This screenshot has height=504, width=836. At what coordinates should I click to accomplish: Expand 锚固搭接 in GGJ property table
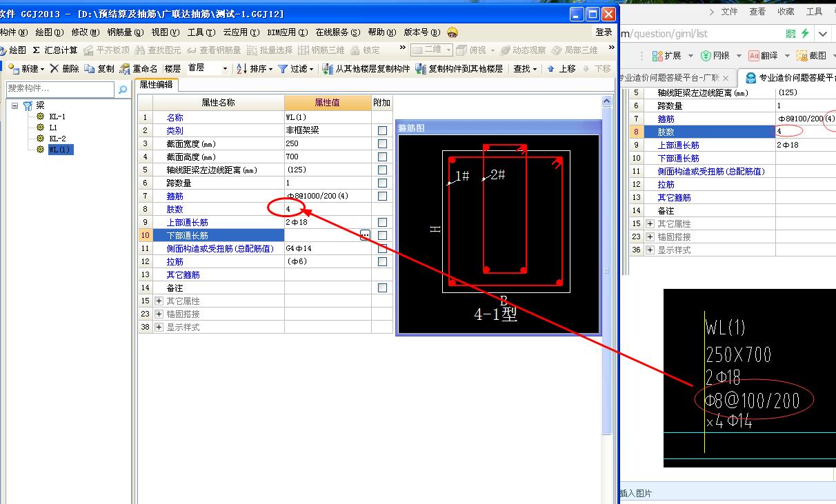pos(159,314)
